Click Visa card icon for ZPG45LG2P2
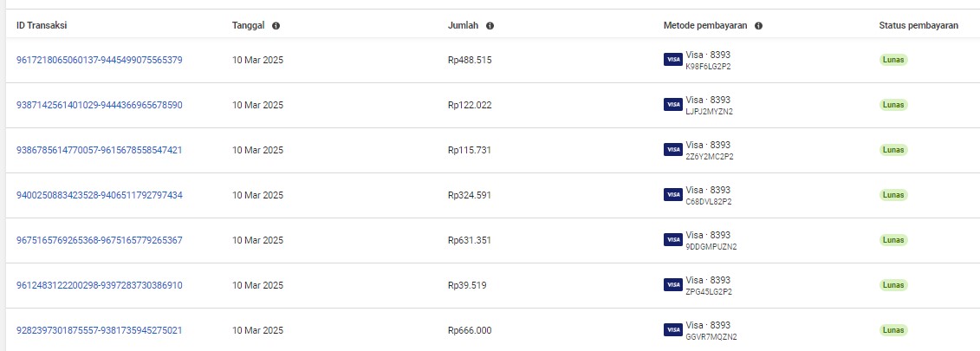Image resolution: width=980 pixels, height=351 pixels. click(672, 285)
